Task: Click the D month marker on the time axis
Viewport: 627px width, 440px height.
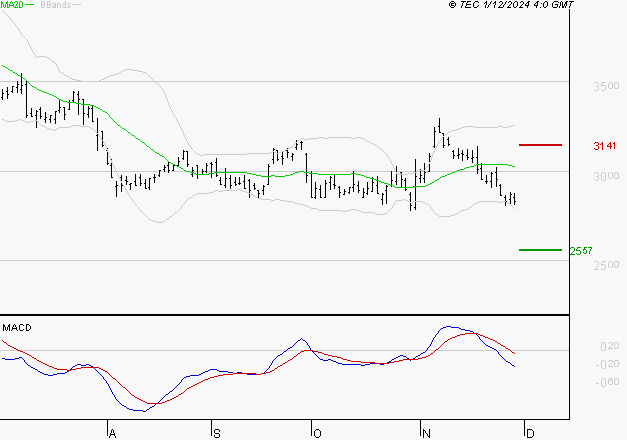Action: pos(528,432)
